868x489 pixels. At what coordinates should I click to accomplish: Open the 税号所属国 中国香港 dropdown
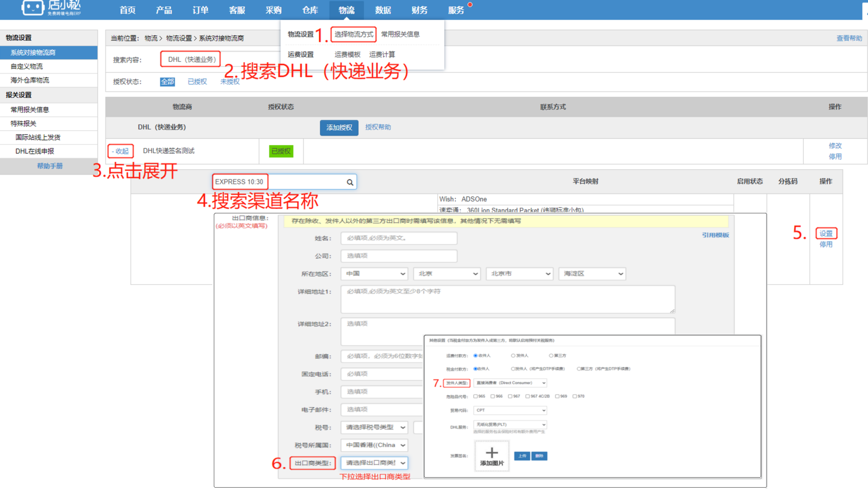tap(374, 445)
